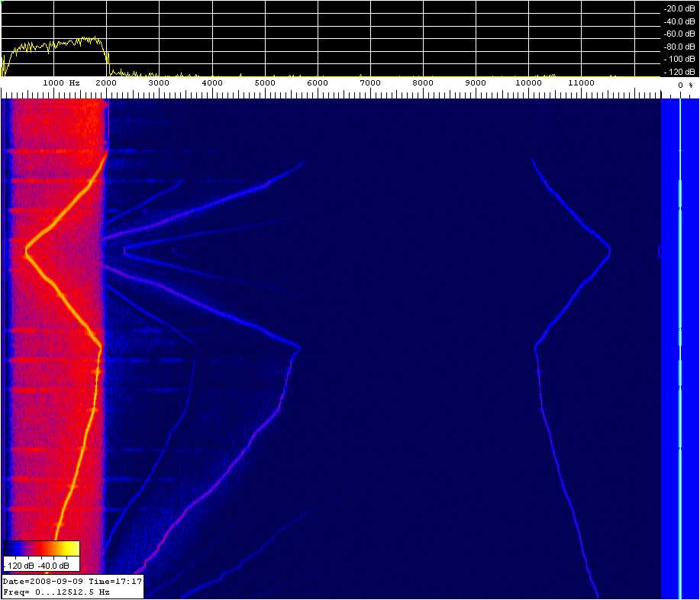
Task: Click the frequency ruler tick strip above waterfall
Action: [x=330, y=94]
